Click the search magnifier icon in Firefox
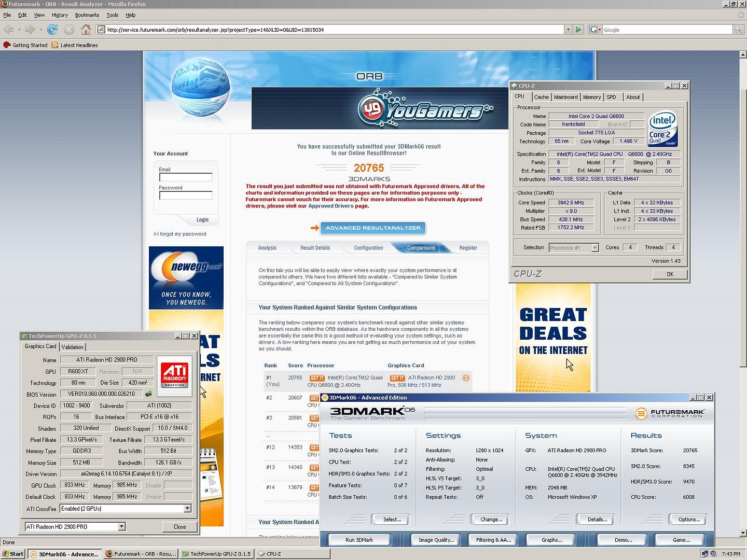 (738, 30)
